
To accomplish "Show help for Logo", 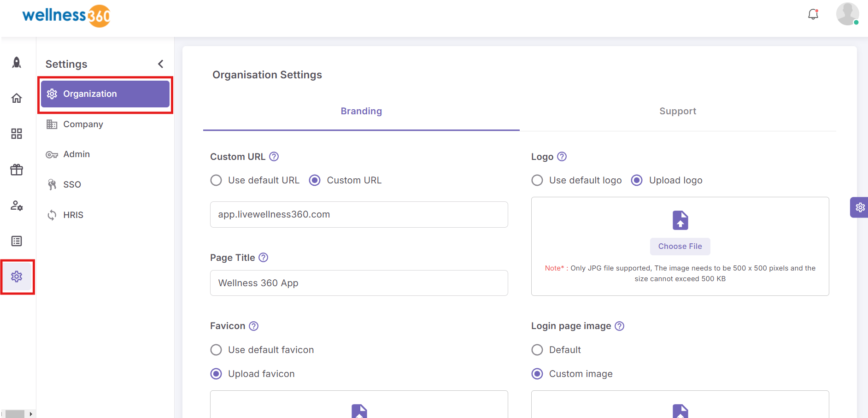I will coord(562,157).
